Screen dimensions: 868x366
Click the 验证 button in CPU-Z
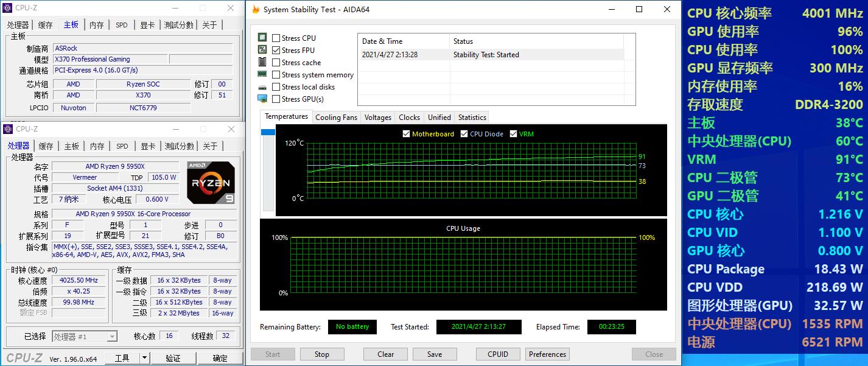(173, 358)
